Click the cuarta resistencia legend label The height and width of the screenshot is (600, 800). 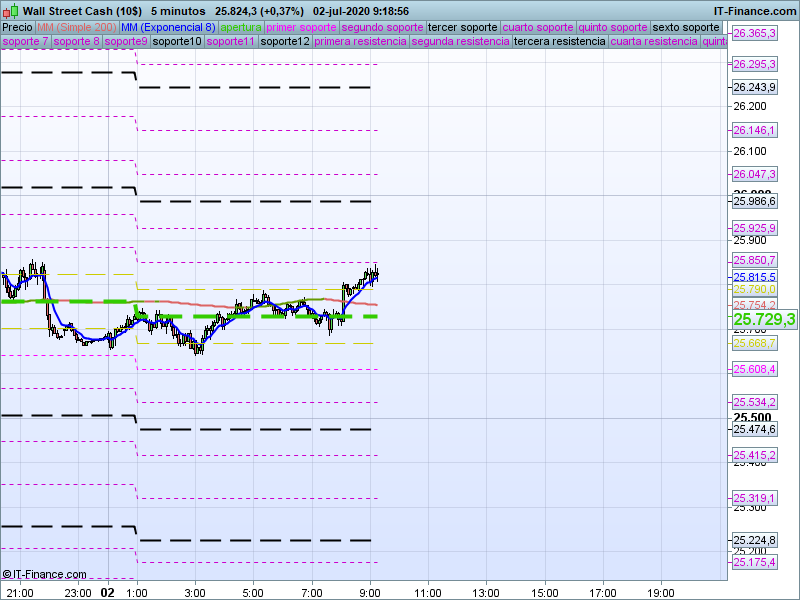tap(654, 42)
